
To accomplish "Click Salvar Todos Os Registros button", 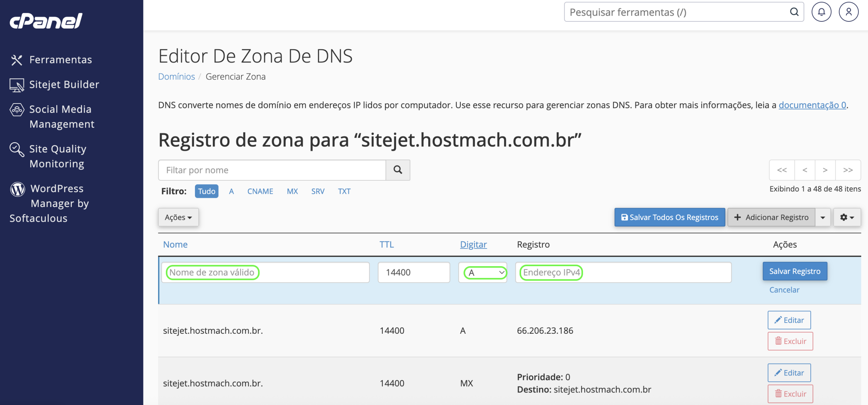I will coord(670,217).
